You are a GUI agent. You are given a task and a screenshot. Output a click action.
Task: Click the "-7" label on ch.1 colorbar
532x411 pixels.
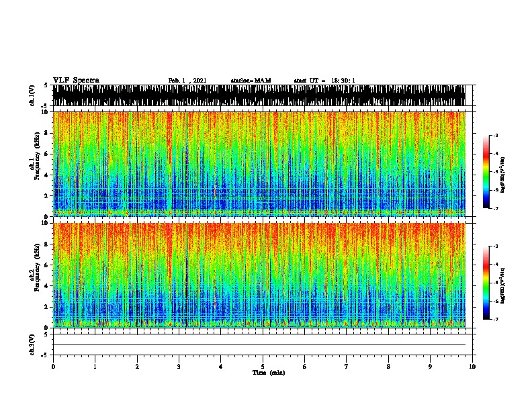[x=496, y=208]
